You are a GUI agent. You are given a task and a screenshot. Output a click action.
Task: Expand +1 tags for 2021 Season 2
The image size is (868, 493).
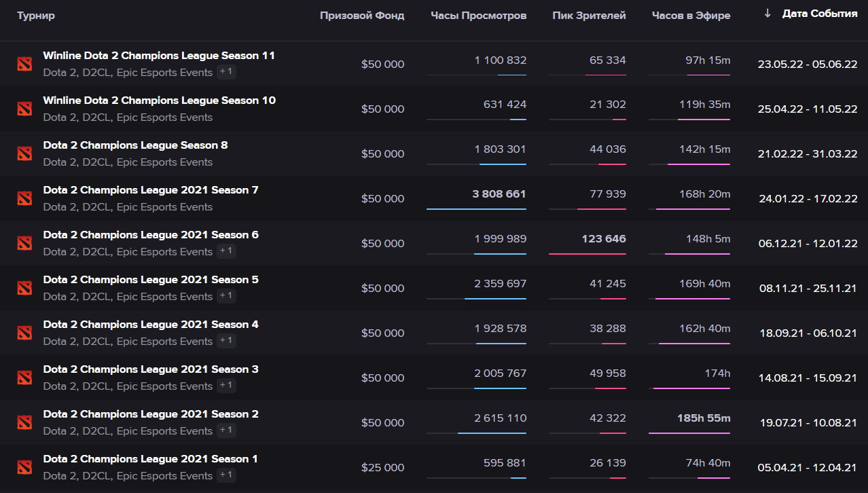(x=226, y=431)
